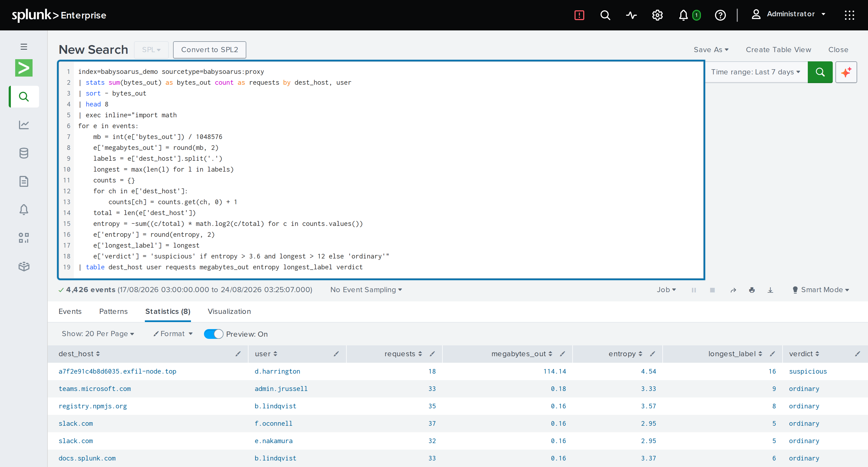
Task: Open the red alert warning icon
Action: pos(579,15)
